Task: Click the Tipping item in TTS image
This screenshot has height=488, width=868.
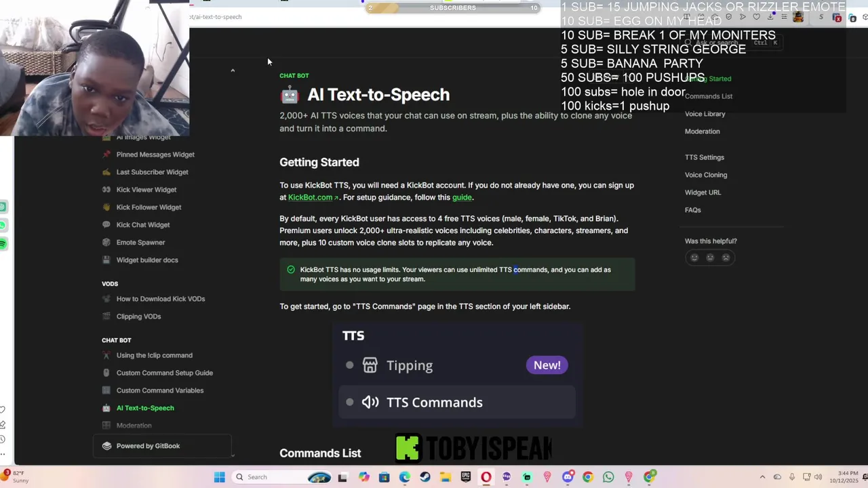Action: coord(456,365)
